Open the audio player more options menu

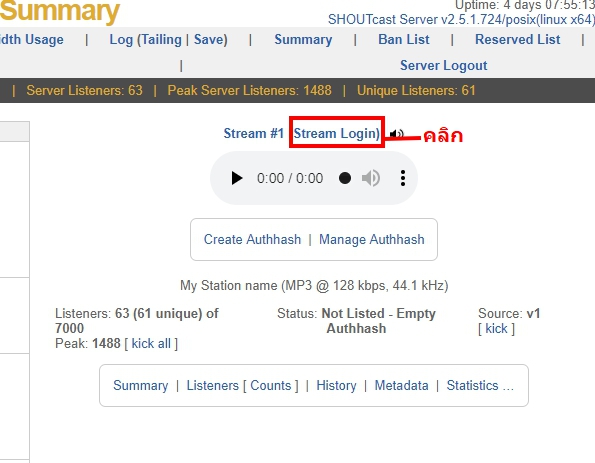point(403,178)
